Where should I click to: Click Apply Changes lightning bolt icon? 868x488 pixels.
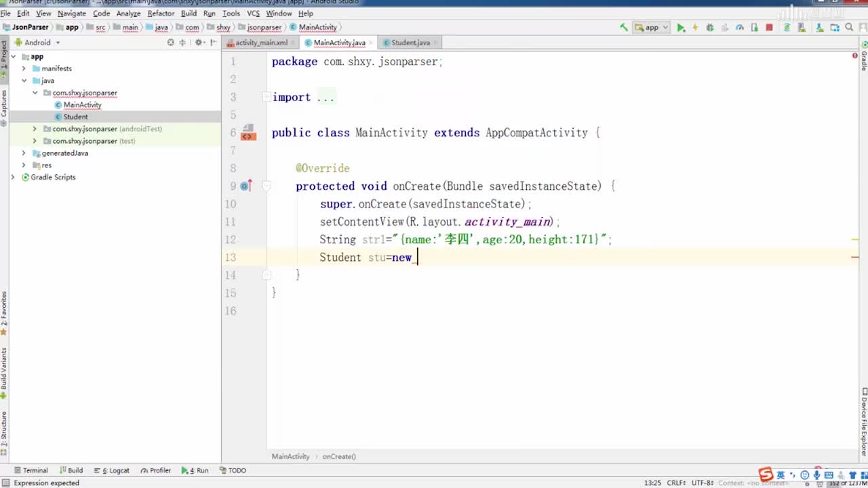695,28
